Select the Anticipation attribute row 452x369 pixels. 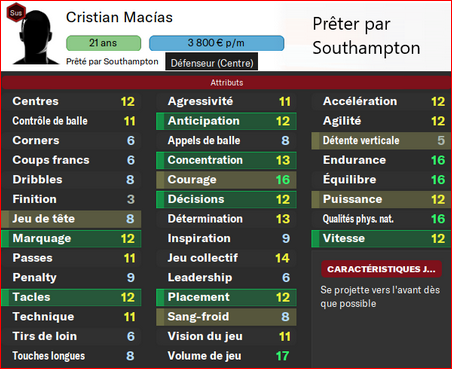226,121
